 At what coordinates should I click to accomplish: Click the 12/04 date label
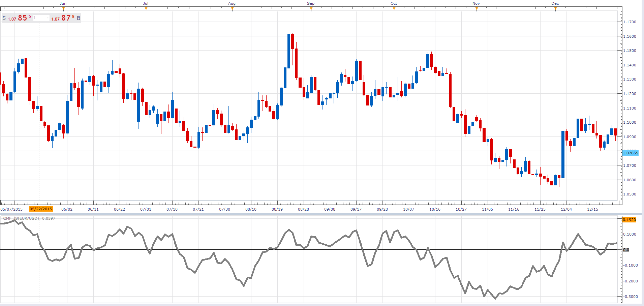(x=566, y=209)
